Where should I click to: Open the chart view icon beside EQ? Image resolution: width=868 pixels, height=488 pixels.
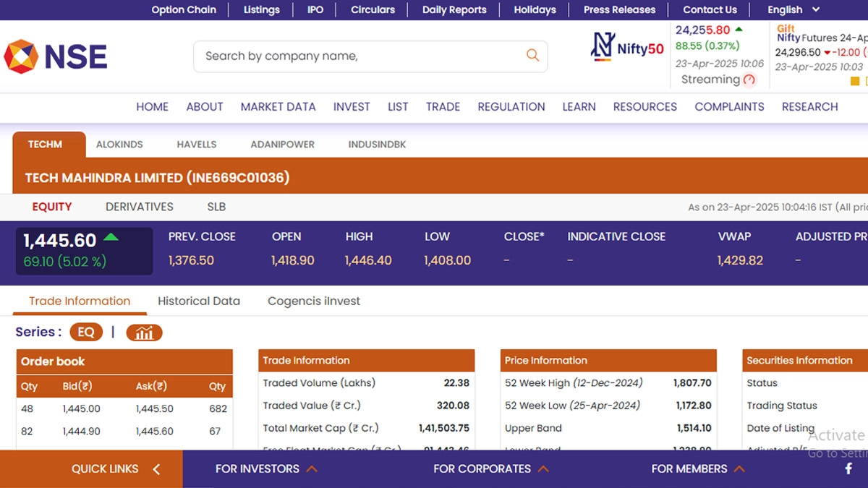[x=144, y=333]
